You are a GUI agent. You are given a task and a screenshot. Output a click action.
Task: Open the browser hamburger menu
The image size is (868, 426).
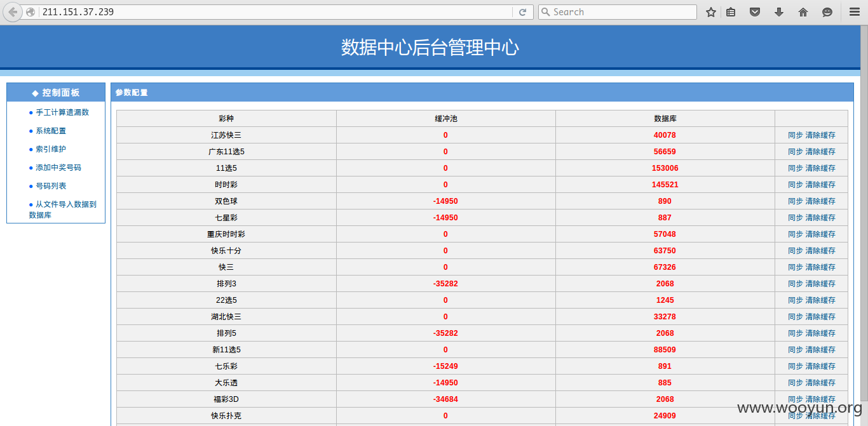tap(855, 12)
